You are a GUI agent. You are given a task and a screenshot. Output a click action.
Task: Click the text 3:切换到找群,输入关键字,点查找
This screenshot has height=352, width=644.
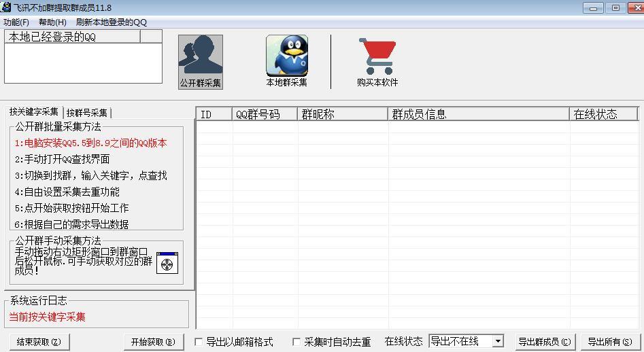90,175
